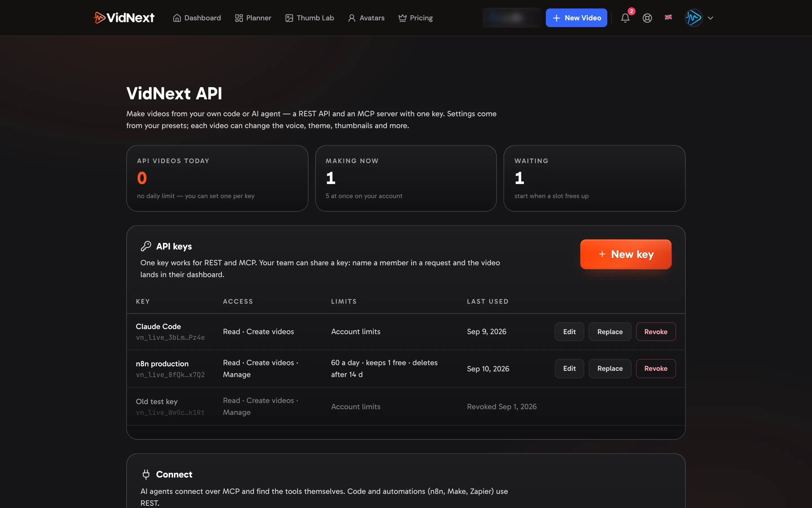Click the blurred credits box in header
Image resolution: width=812 pixels, height=508 pixels.
[x=512, y=18]
